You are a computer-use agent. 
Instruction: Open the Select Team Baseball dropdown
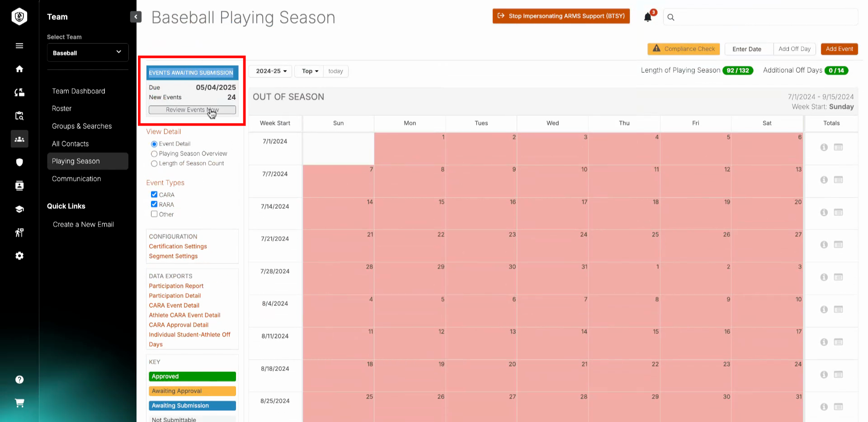[88, 53]
